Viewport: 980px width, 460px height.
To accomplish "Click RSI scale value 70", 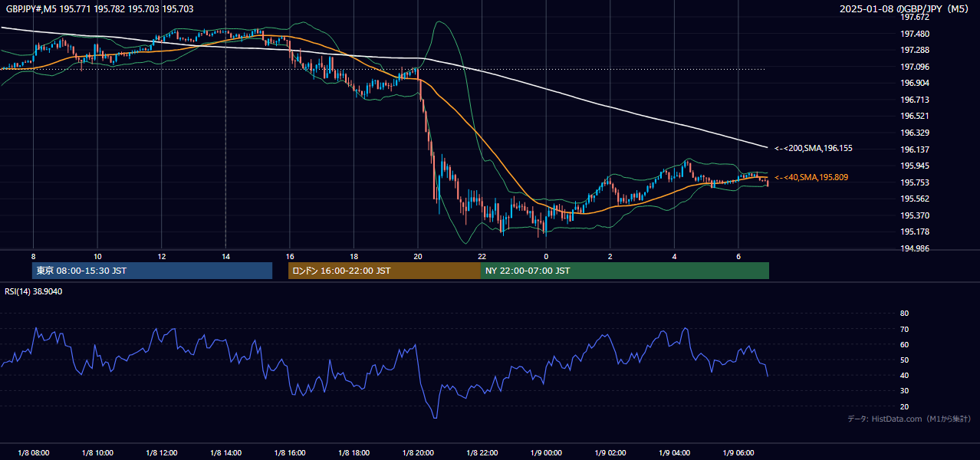I will 904,329.
